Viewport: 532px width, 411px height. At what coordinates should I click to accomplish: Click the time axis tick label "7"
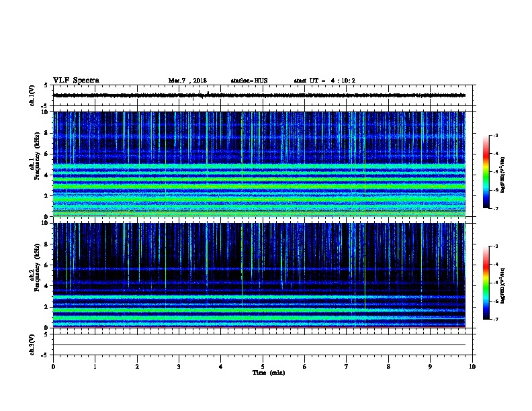(347, 367)
